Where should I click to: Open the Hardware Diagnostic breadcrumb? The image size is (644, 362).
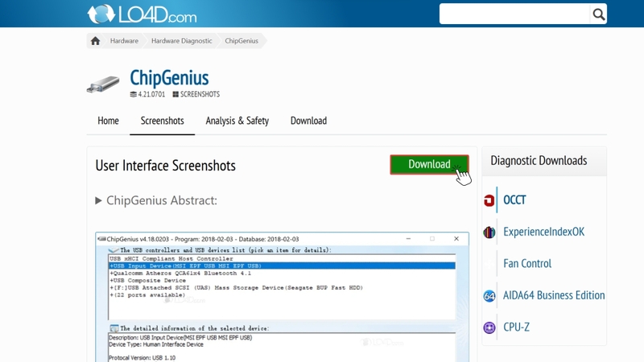click(x=182, y=41)
